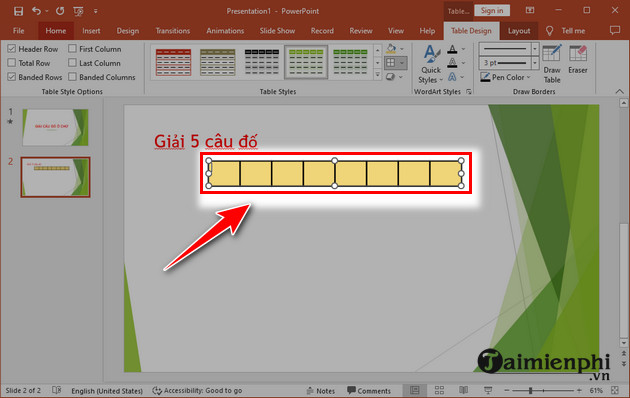Click the Text Fill icon
This screenshot has width=630, height=398.
(452, 49)
